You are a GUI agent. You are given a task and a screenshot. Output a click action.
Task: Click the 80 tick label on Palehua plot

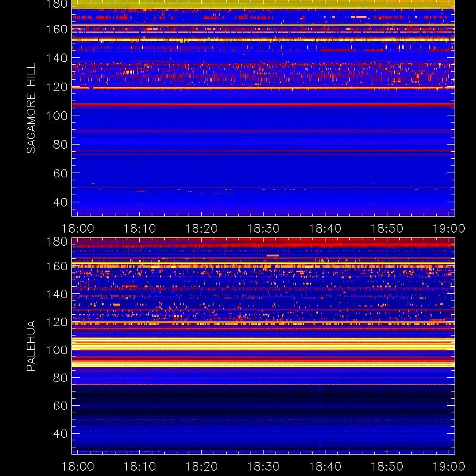[60, 378]
